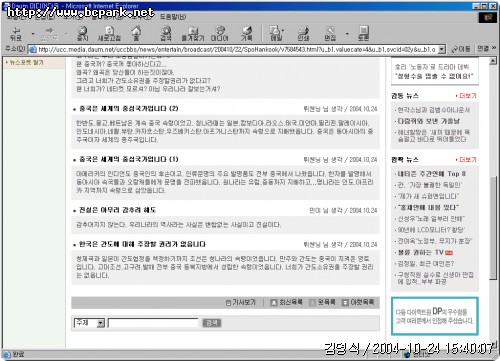The height and width of the screenshot is (361, 500).
Task: Open 더보기 link next to 감동 뉴스
Action: [x=468, y=96]
